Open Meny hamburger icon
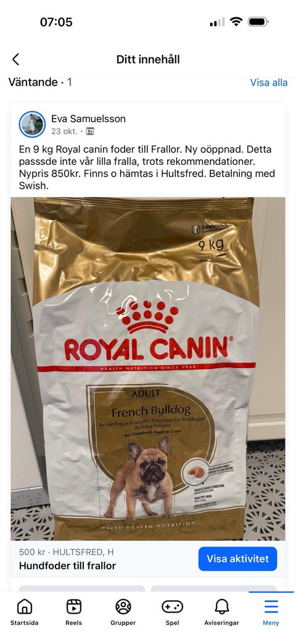296x644 pixels. coord(271,606)
